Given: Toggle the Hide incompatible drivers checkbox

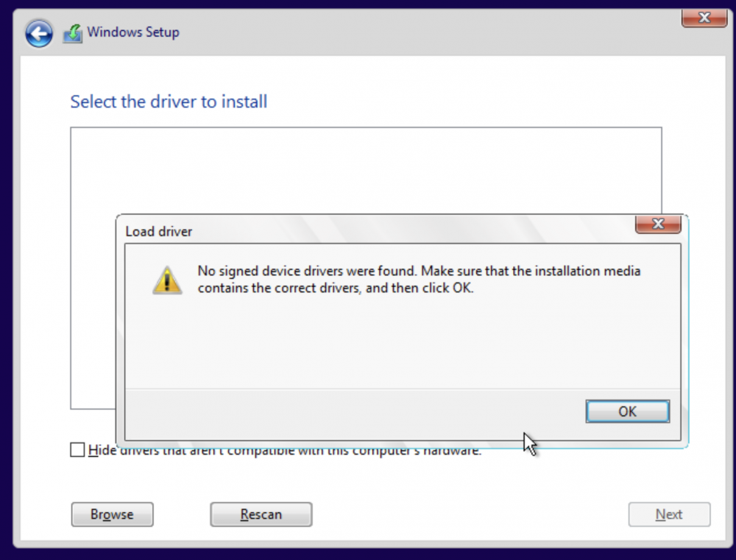Looking at the screenshot, I should pyautogui.click(x=77, y=450).
